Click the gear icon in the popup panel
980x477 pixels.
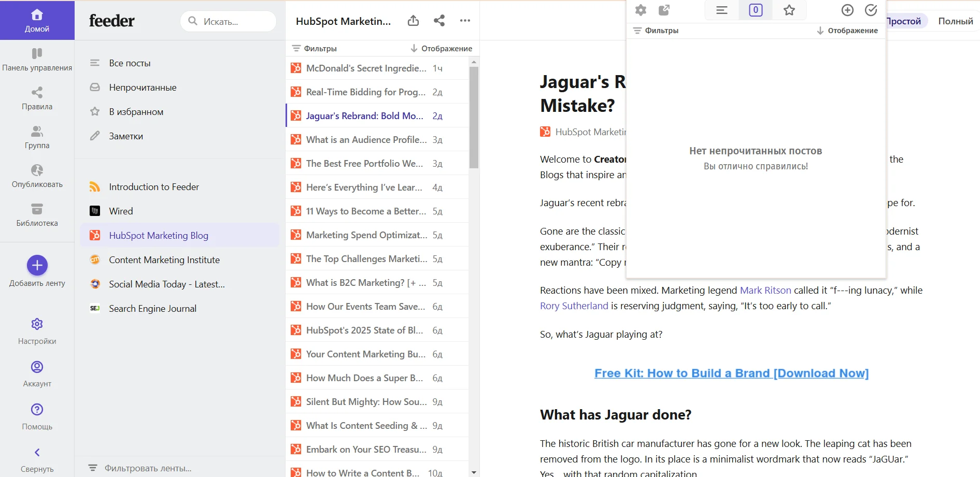pyautogui.click(x=641, y=10)
